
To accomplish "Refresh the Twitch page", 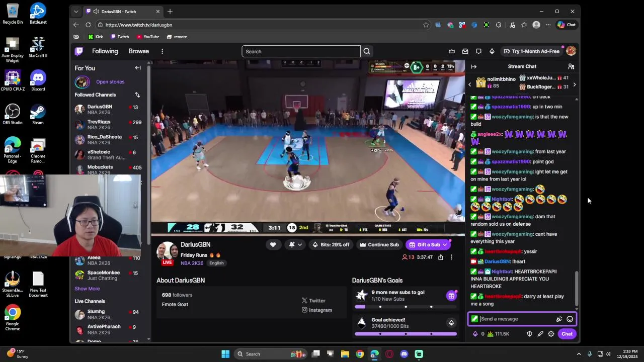I will [88, 25].
